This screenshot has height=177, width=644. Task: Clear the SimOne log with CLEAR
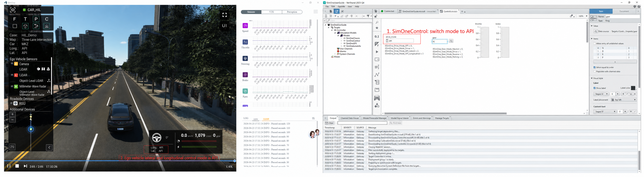coord(266,119)
